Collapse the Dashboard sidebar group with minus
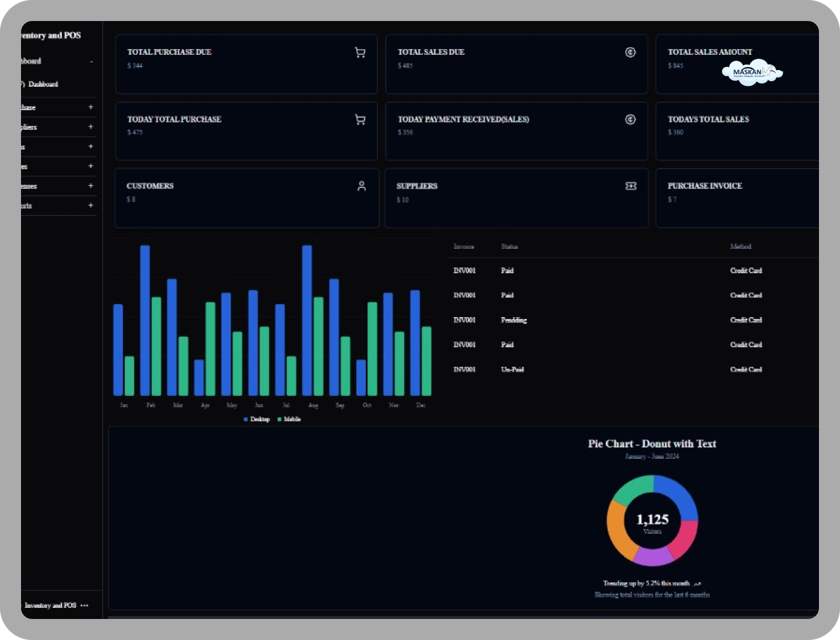840x640 pixels. pyautogui.click(x=91, y=61)
